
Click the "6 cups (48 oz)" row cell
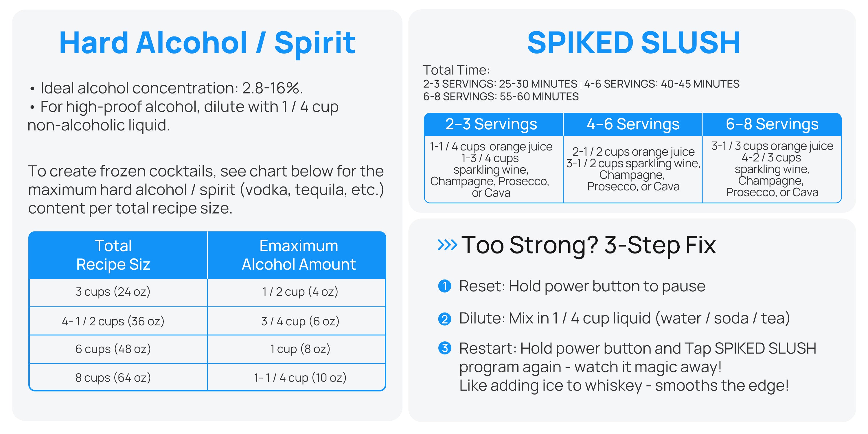(113, 349)
